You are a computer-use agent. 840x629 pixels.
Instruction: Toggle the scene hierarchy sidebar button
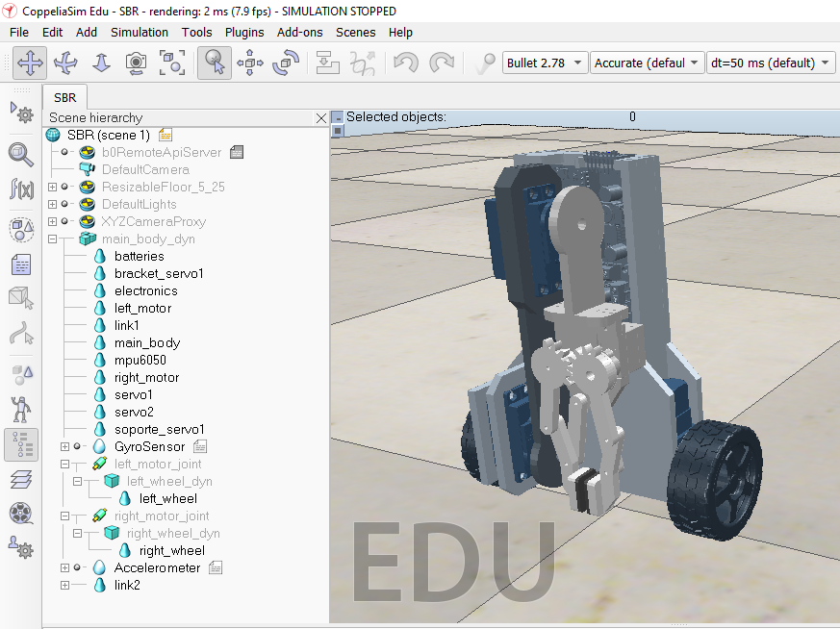coord(21,445)
